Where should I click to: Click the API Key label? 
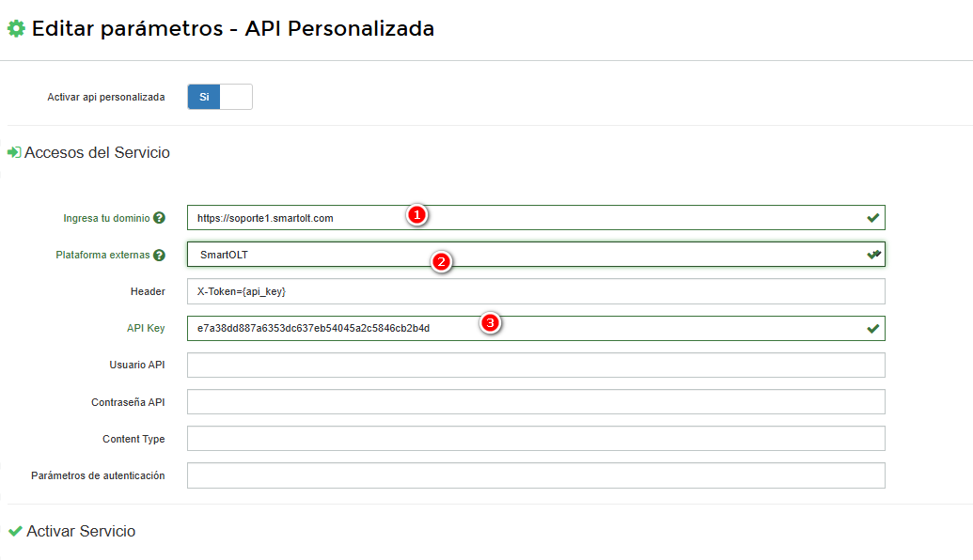click(146, 328)
